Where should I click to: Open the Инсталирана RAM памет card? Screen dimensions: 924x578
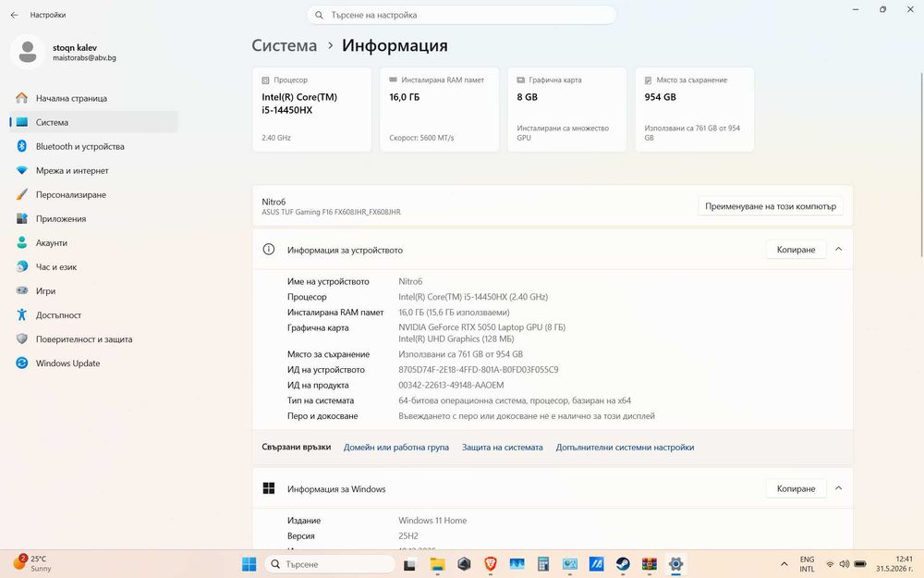pos(440,109)
